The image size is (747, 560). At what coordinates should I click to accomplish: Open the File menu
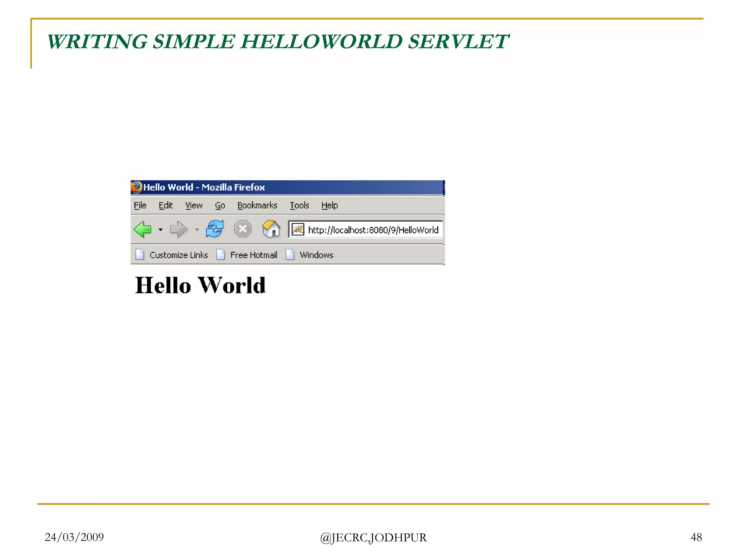pyautogui.click(x=140, y=206)
